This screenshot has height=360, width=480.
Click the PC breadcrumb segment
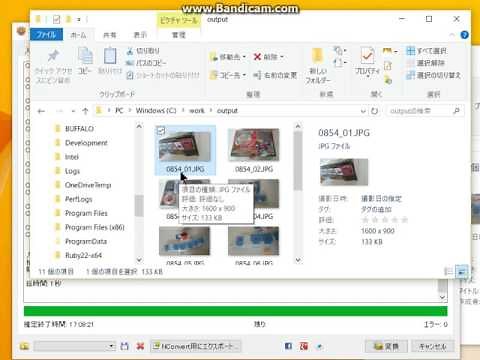pyautogui.click(x=119, y=111)
